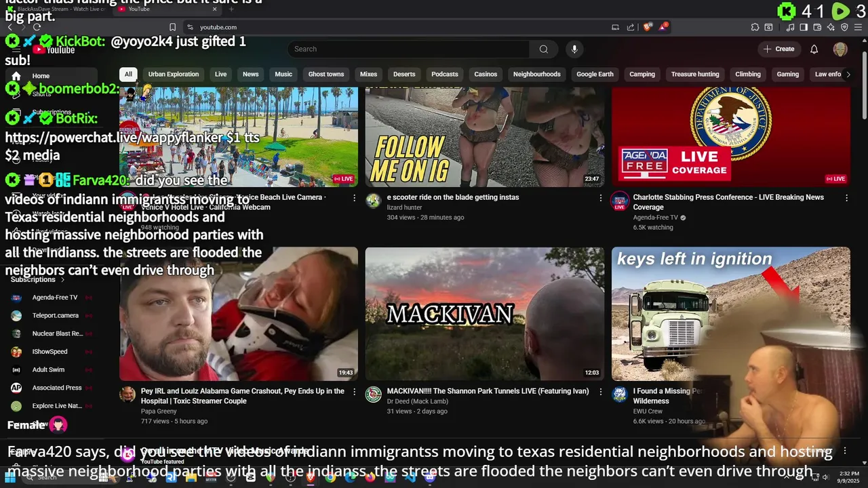
Task: Open the FOLLOW ME ON IG thumbnail
Action: (x=484, y=136)
